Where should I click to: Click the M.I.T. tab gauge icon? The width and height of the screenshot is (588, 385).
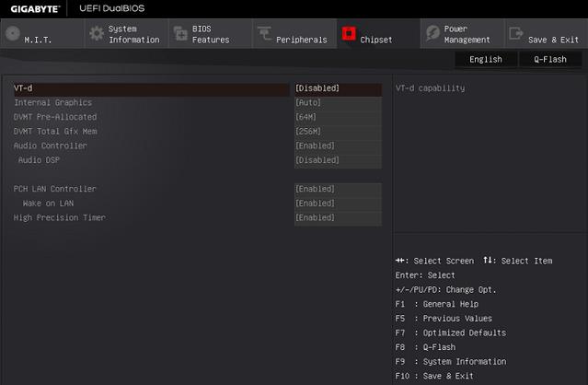[x=12, y=34]
